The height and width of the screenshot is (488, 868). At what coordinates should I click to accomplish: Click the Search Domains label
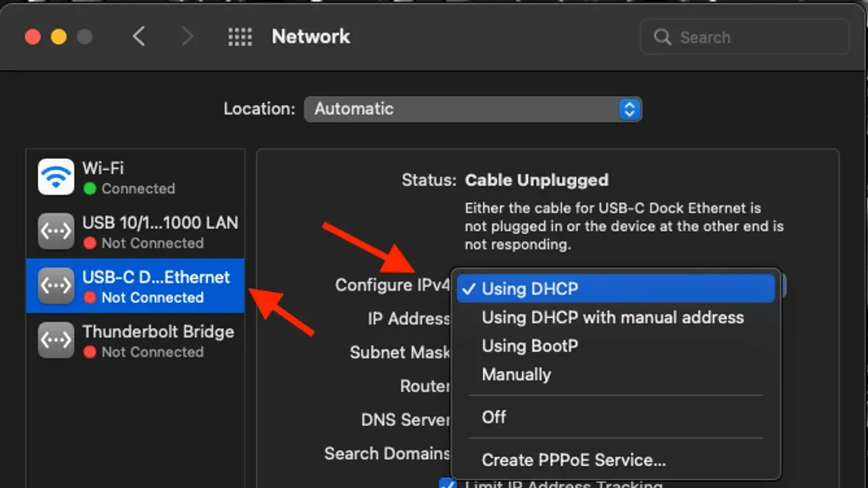(x=387, y=453)
